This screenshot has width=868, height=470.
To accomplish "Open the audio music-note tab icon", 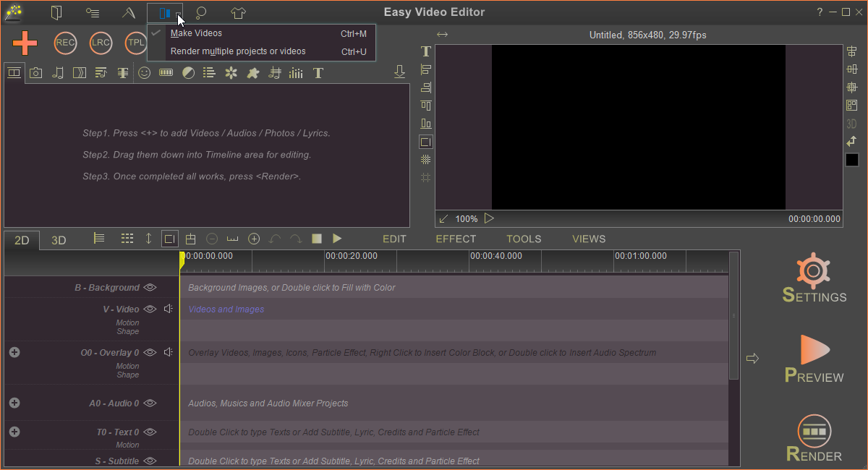I will tap(58, 72).
